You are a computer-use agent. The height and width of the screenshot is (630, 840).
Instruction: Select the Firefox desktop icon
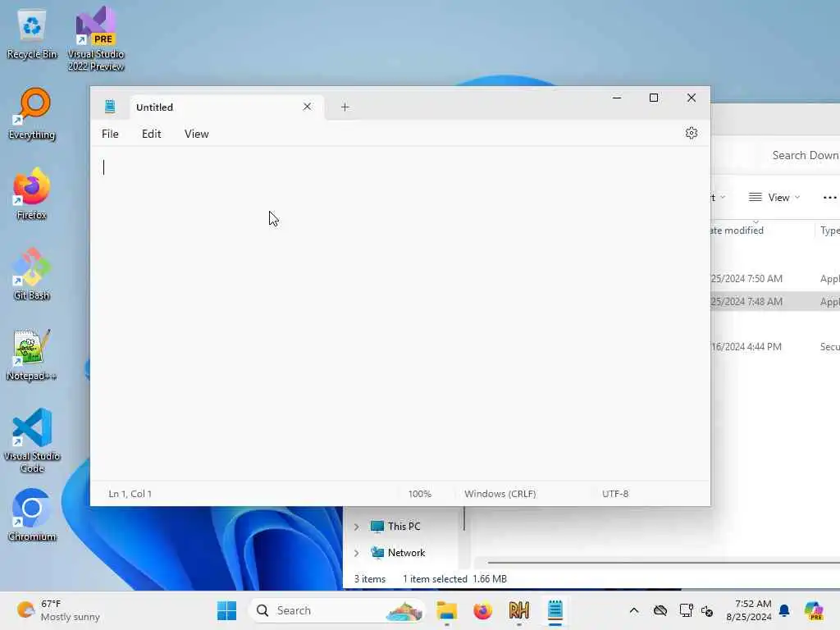(x=32, y=194)
